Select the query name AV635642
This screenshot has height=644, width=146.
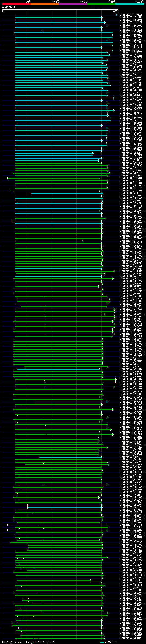pyautogui.click(x=8, y=7)
